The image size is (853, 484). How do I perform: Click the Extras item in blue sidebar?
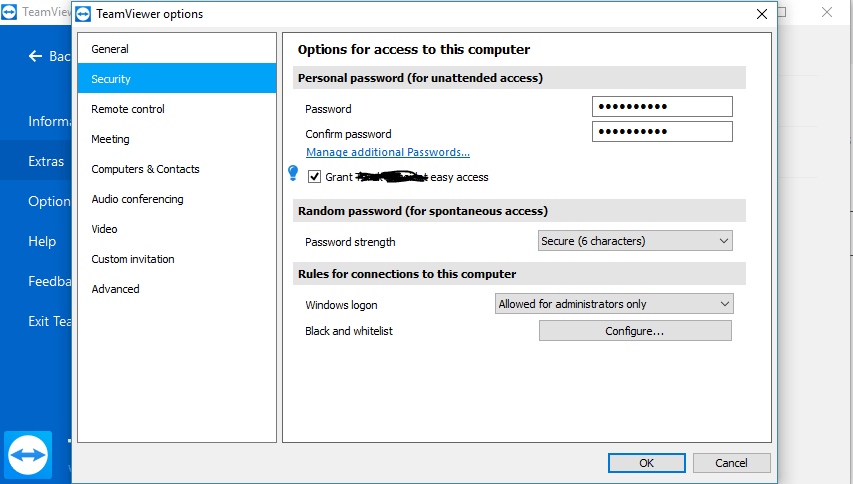(x=45, y=161)
